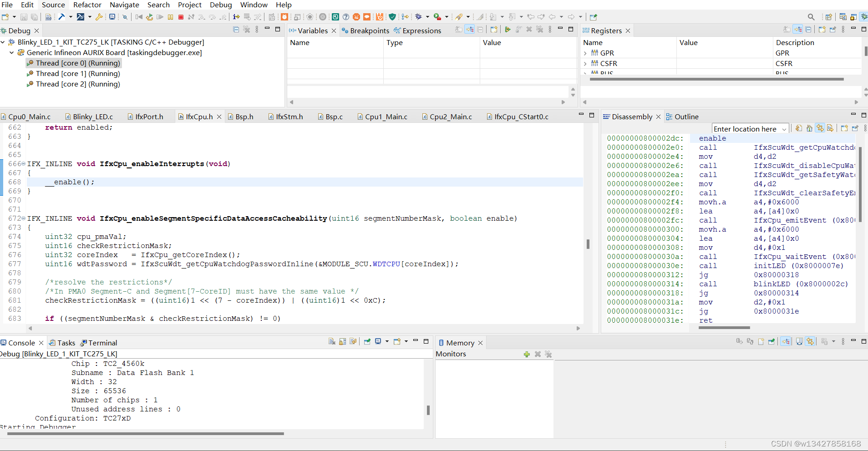Open the Enter location here dropdown
The height and width of the screenshot is (451, 868).
pos(784,129)
